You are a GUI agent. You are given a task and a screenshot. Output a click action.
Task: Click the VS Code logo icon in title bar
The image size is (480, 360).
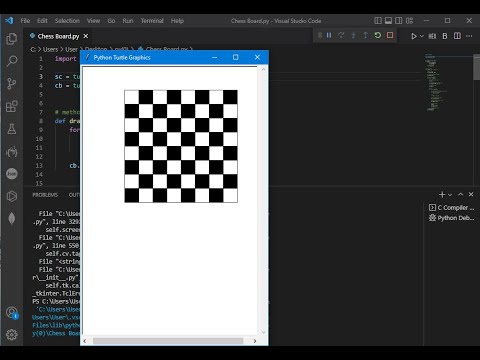pyautogui.click(x=9, y=21)
